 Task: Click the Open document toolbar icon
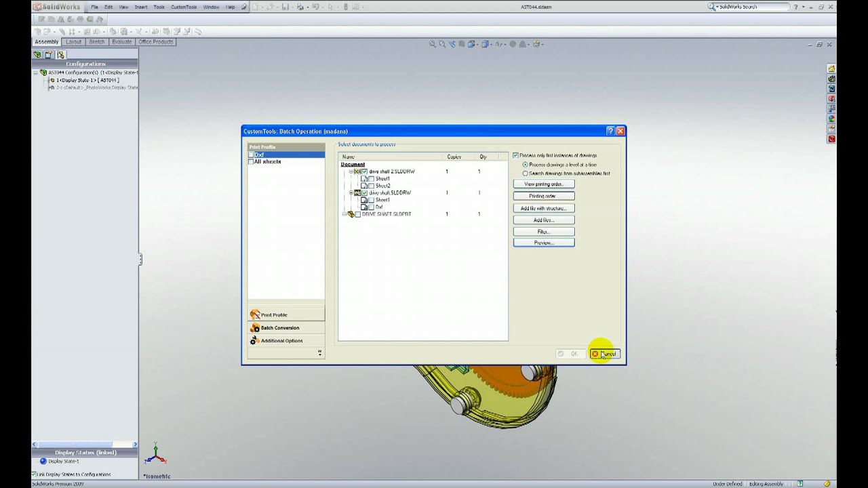coord(270,7)
